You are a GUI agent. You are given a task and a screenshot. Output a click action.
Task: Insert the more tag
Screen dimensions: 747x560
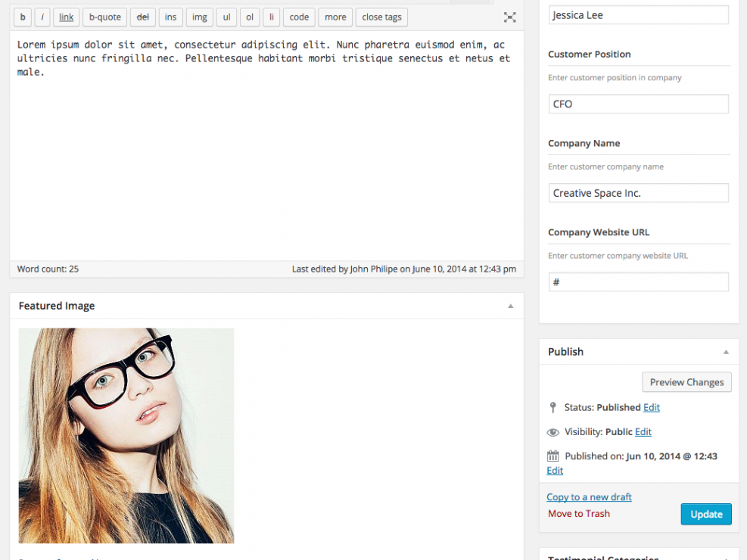pos(335,17)
